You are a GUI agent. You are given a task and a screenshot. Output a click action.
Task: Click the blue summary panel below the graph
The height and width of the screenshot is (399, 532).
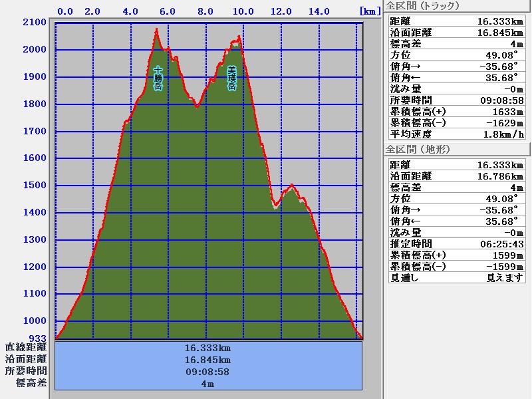pyautogui.click(x=208, y=365)
